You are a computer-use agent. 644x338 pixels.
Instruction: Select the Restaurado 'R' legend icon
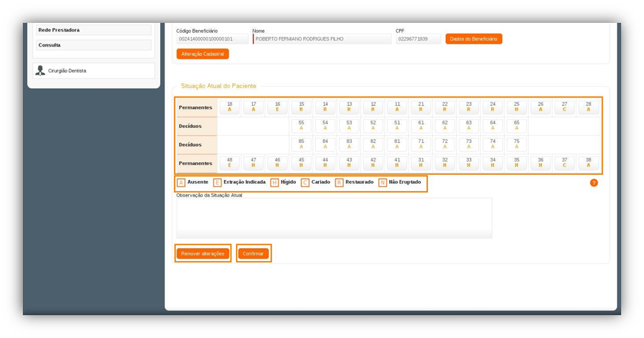340,183
